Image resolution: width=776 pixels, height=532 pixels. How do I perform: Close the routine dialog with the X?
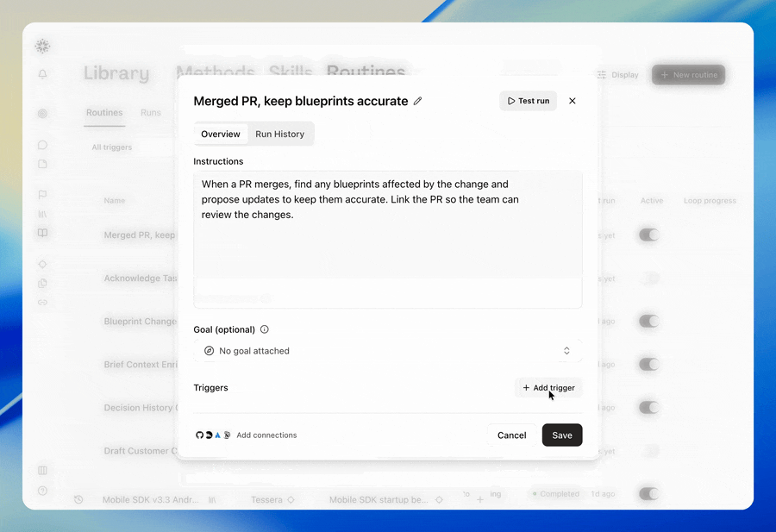pos(573,101)
